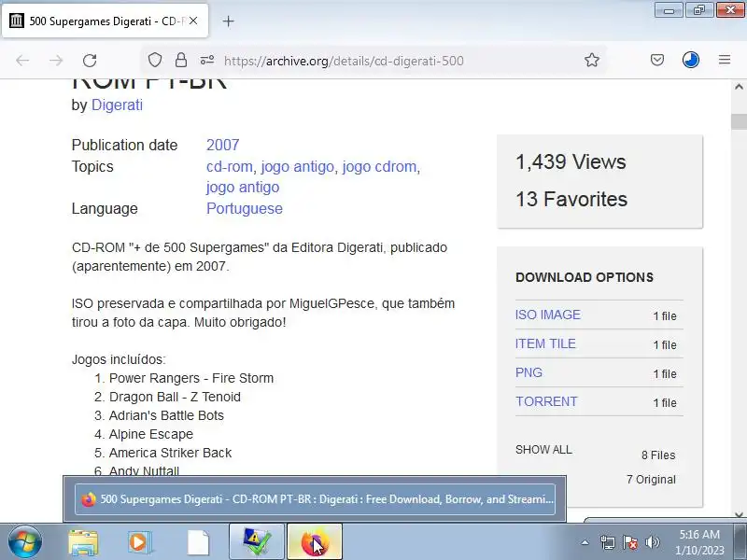This screenshot has width=747, height=560.
Task: Open the checkmark application in the taskbar
Action: (257, 542)
